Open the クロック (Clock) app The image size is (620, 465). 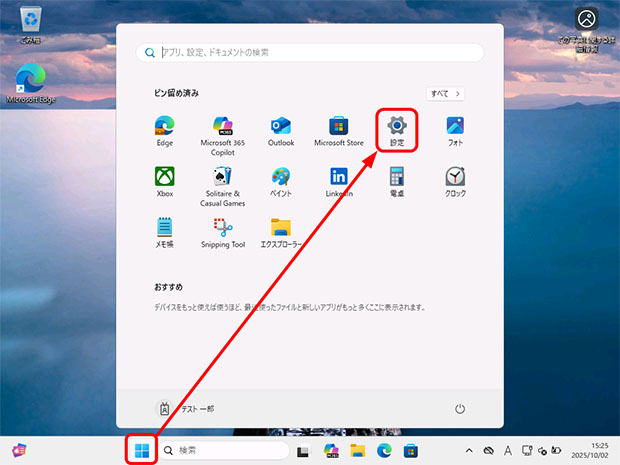(455, 182)
